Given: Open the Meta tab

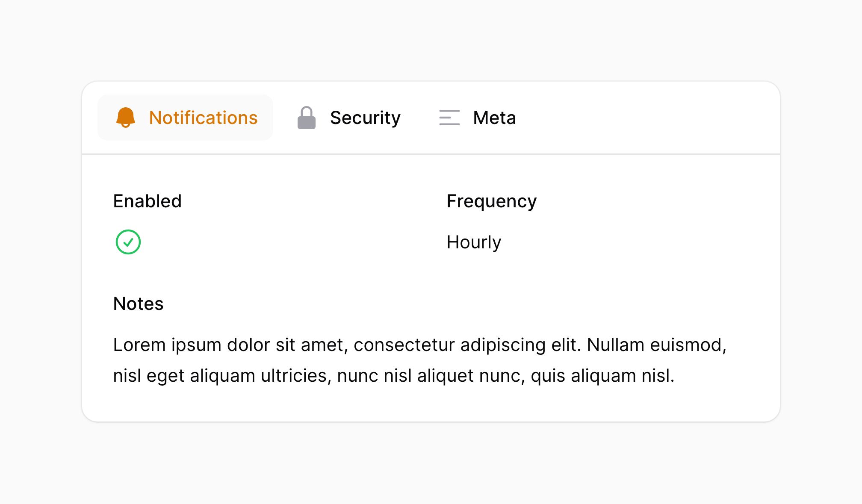Looking at the screenshot, I should (478, 118).
